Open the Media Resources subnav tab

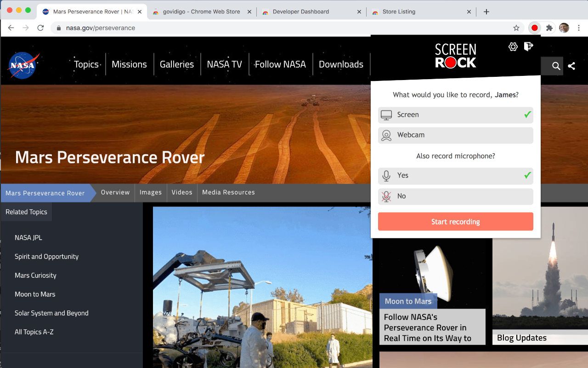228,192
